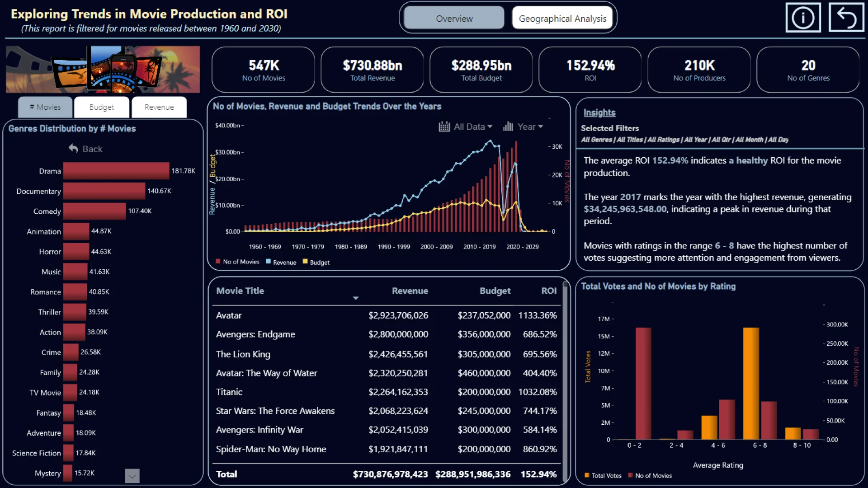Click the Total Revenue KPI card
The height and width of the screenshot is (488, 868).
tap(372, 70)
